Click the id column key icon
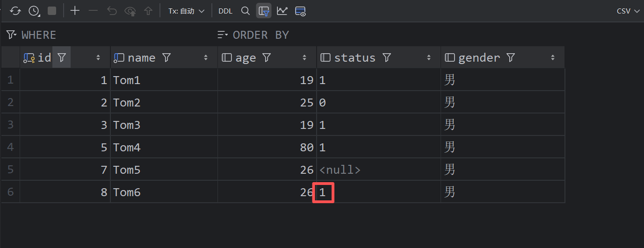The height and width of the screenshot is (248, 644). click(29, 57)
